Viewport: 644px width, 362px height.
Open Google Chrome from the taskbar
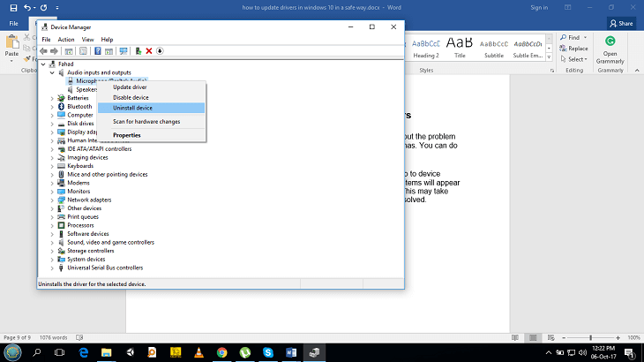click(x=221, y=352)
